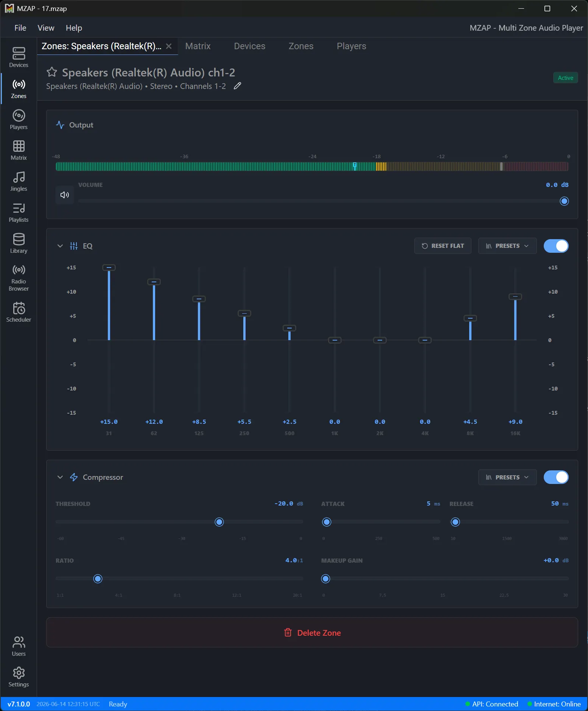Click the Delete Zone button

[312, 633]
